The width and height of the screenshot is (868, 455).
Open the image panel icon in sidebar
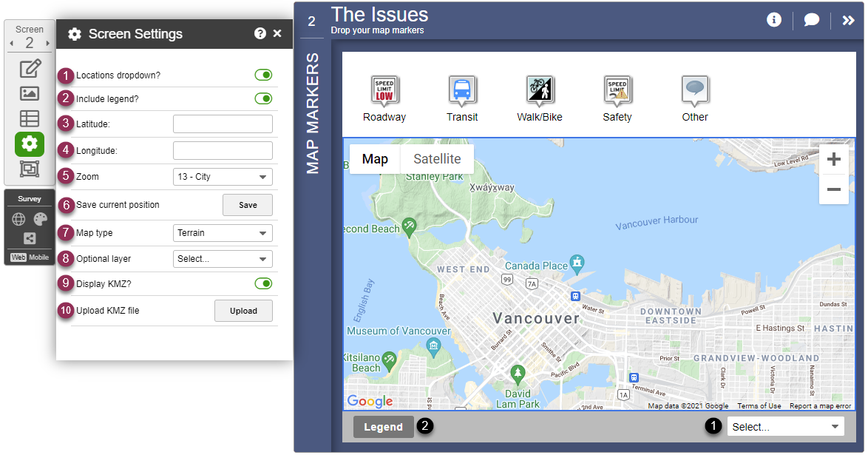click(30, 93)
